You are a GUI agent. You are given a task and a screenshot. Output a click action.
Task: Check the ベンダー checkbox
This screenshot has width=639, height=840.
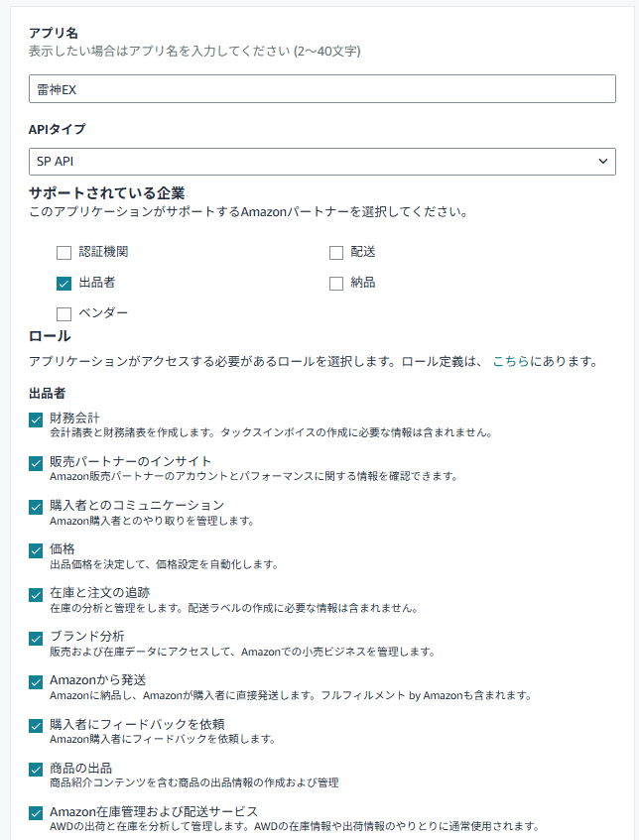click(x=64, y=314)
